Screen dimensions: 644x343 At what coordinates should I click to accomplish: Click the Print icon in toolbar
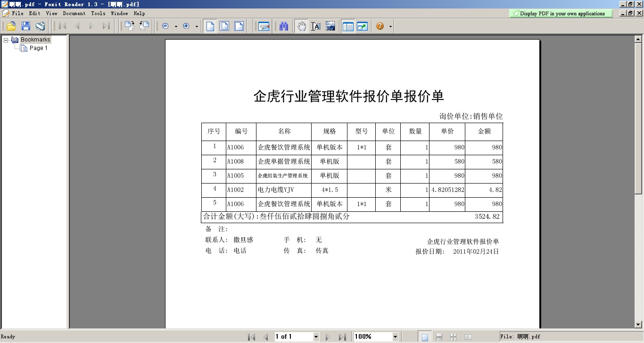click(41, 26)
